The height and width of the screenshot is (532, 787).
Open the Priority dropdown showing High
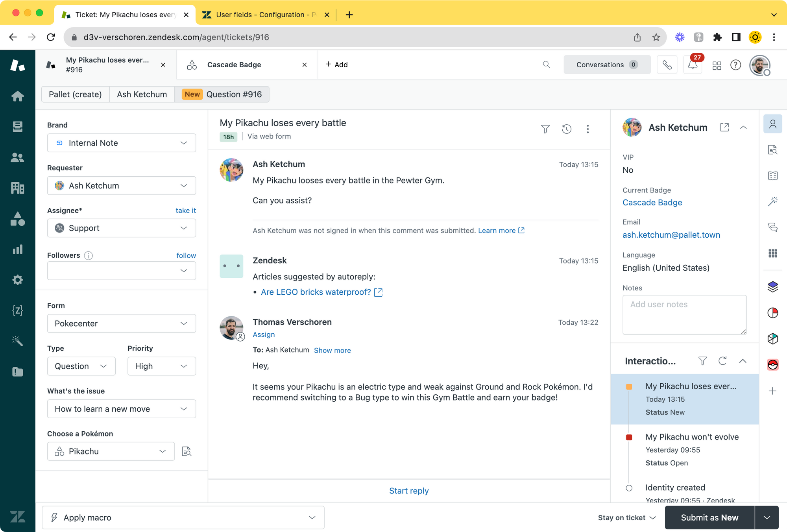coord(161,366)
